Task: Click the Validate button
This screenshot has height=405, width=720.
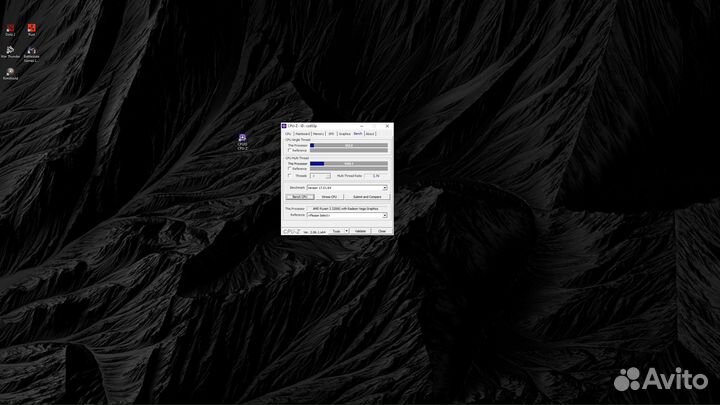Action: [x=360, y=231]
